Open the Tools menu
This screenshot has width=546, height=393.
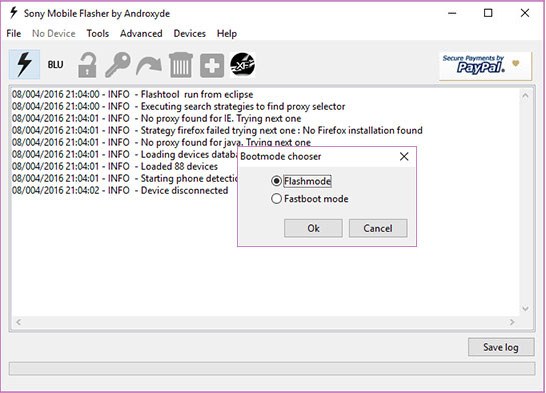coord(98,33)
